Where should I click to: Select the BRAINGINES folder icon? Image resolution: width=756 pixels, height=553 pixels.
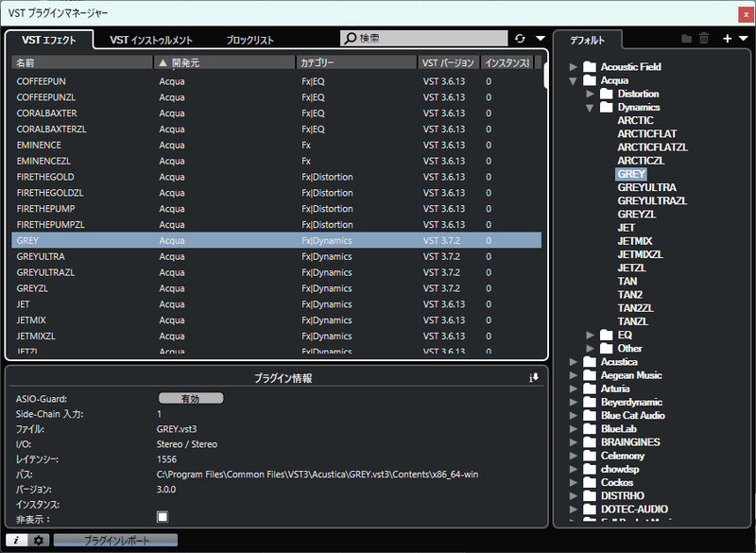point(590,442)
